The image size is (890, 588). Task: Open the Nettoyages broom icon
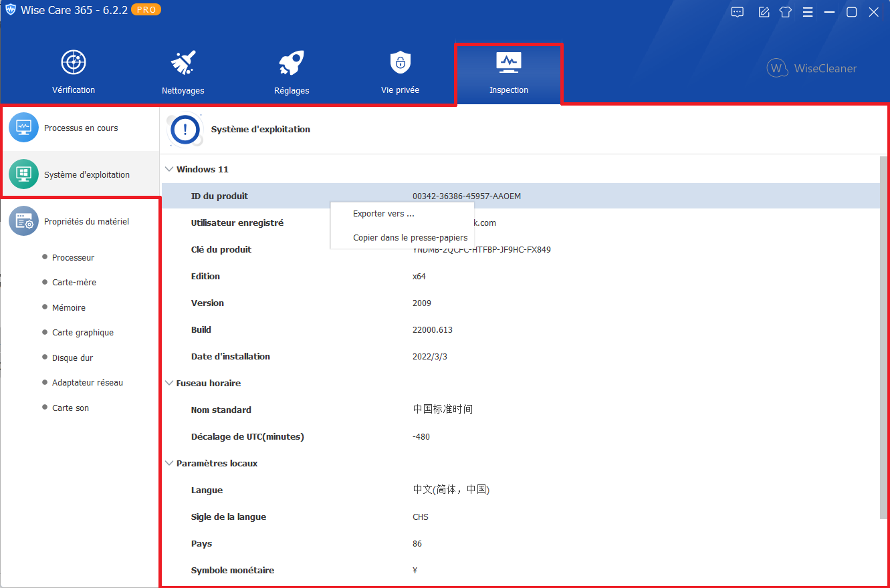(x=183, y=63)
